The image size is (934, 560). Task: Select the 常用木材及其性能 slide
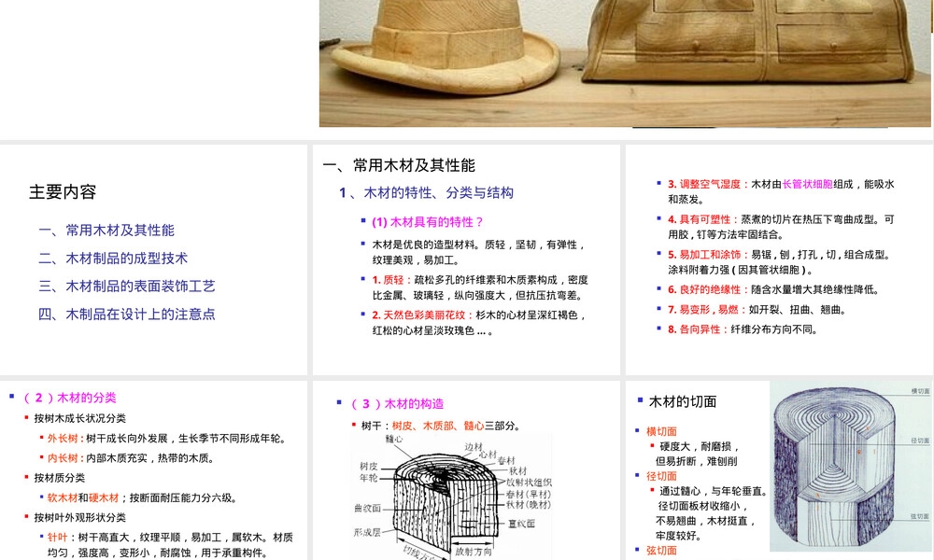pos(466,260)
